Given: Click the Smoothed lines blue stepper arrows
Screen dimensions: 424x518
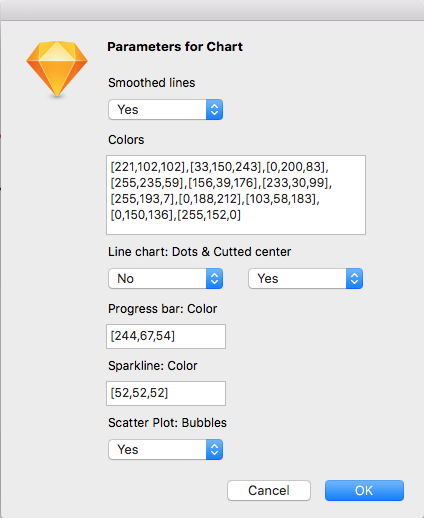Looking at the screenshot, I should 214,109.
